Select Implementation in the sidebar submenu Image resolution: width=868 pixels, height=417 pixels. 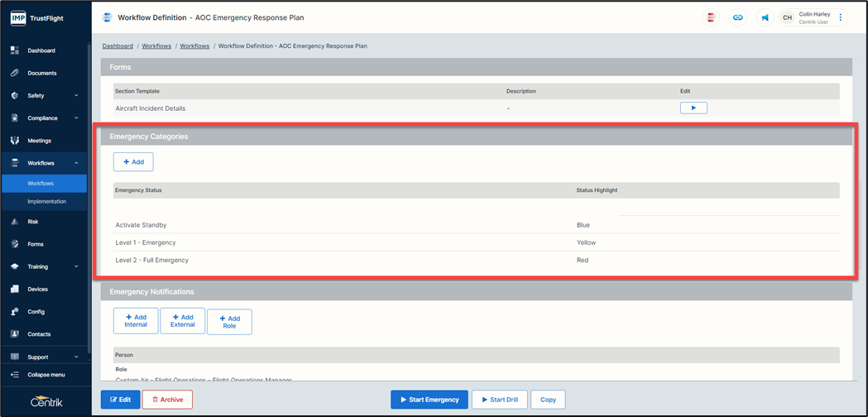46,201
